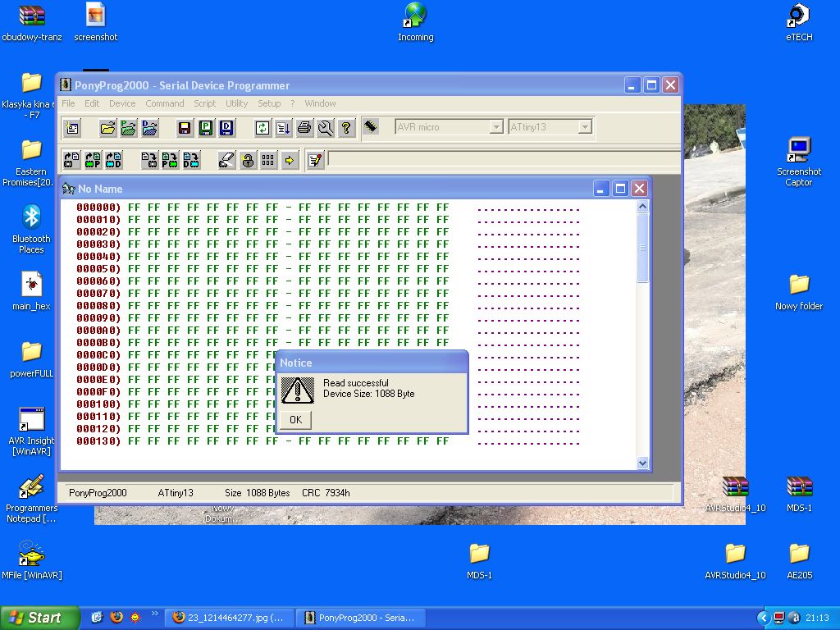Click the Write Data Memory (D) icon
This screenshot has width=840, height=630.
click(191, 160)
